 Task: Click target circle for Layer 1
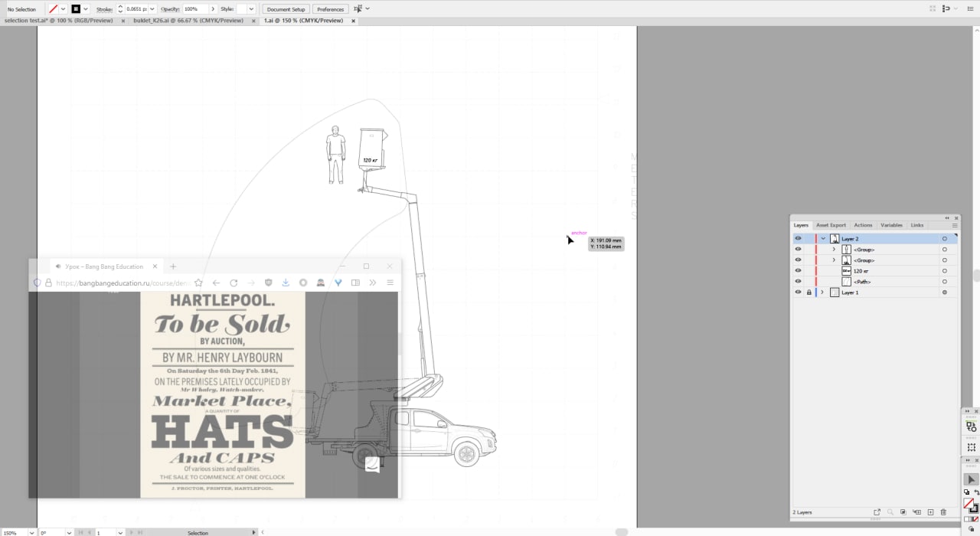click(945, 293)
